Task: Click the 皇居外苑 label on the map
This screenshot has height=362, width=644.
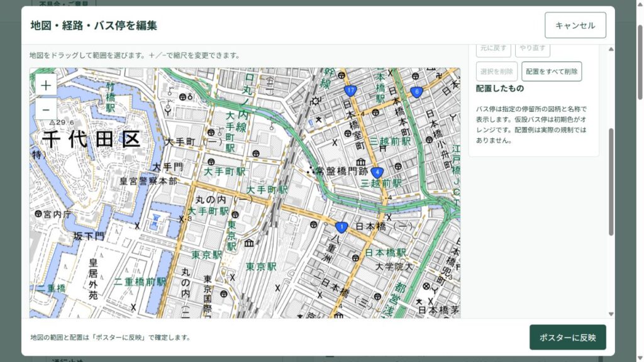Action: click(94, 279)
